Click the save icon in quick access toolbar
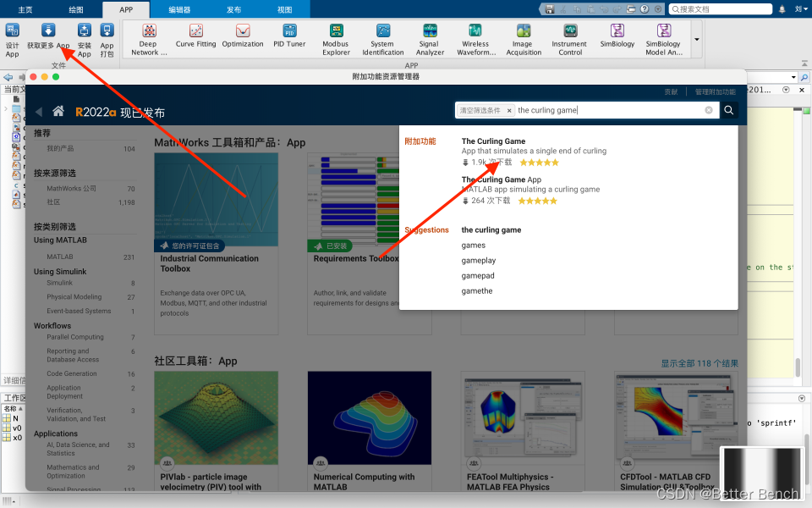This screenshot has height=508, width=812. tap(550, 8)
